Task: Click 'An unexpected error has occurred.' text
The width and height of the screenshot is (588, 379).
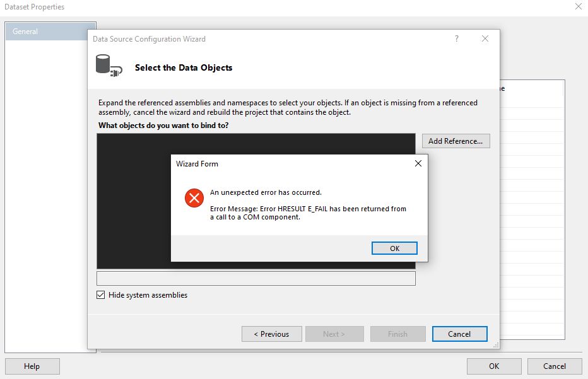Action: coord(266,193)
